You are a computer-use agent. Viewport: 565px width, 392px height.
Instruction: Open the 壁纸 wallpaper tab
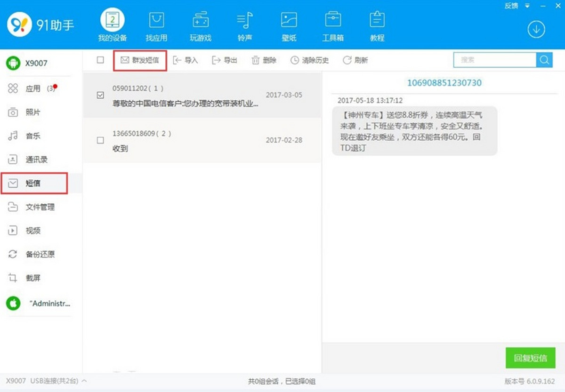pos(289,26)
